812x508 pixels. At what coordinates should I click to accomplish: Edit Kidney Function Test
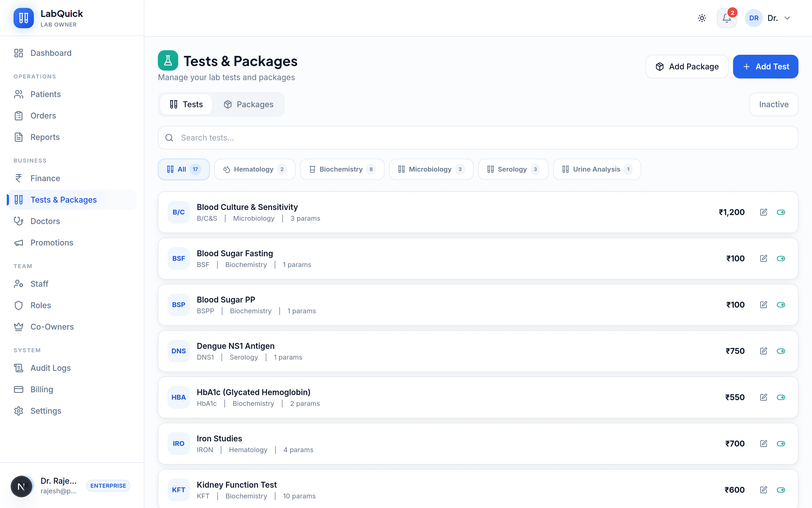click(x=763, y=490)
